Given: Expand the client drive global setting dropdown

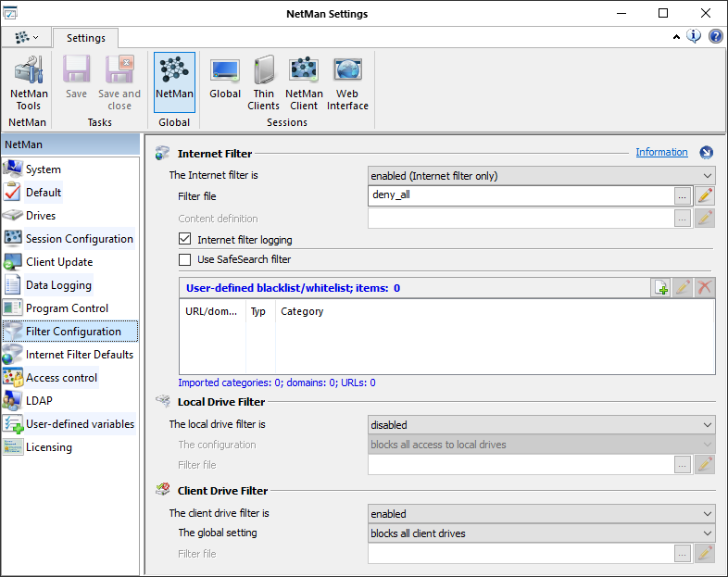Looking at the screenshot, I should [541, 533].
